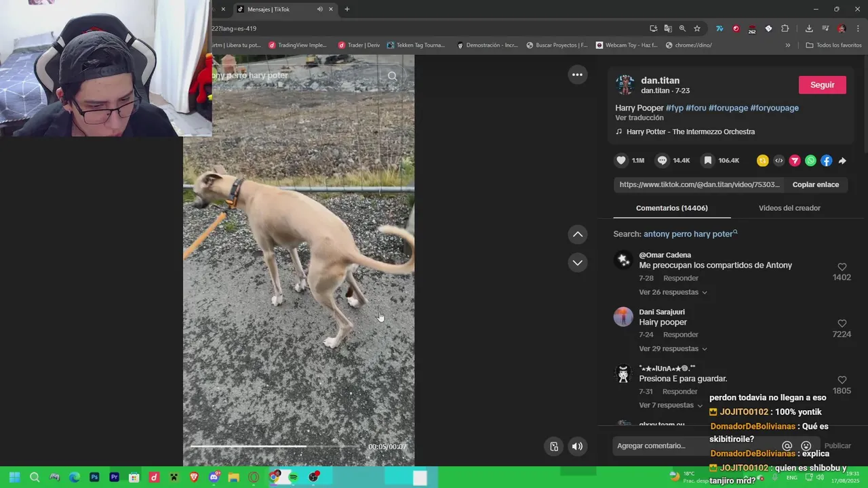
Task: Like Dani Sarajuuri's comment
Action: click(842, 323)
